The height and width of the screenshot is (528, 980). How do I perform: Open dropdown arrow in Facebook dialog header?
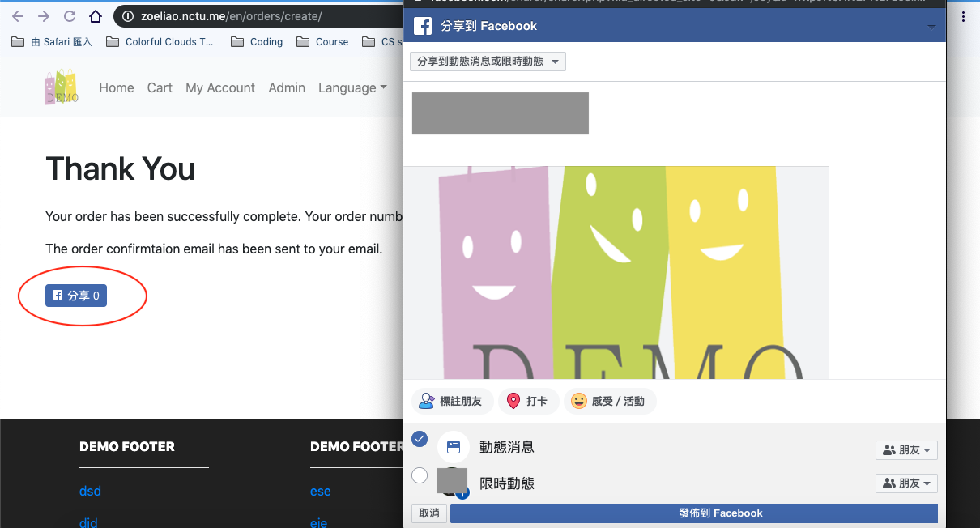click(x=931, y=27)
